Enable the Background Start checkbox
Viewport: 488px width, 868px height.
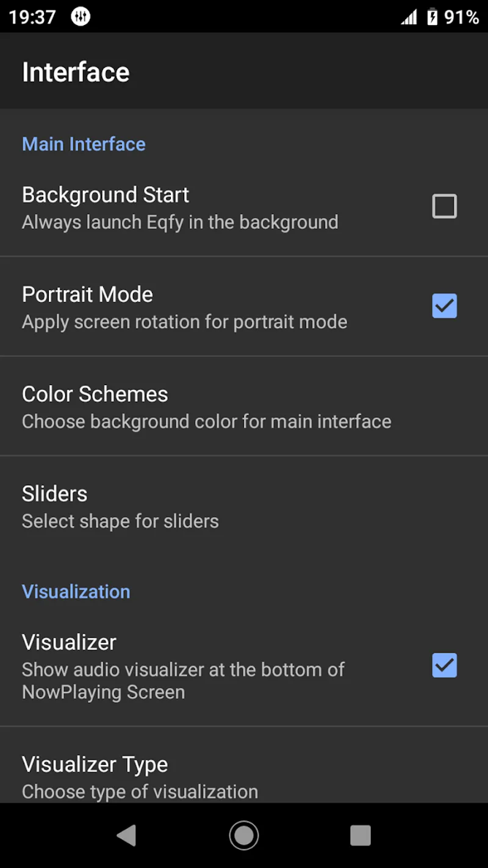point(444,206)
